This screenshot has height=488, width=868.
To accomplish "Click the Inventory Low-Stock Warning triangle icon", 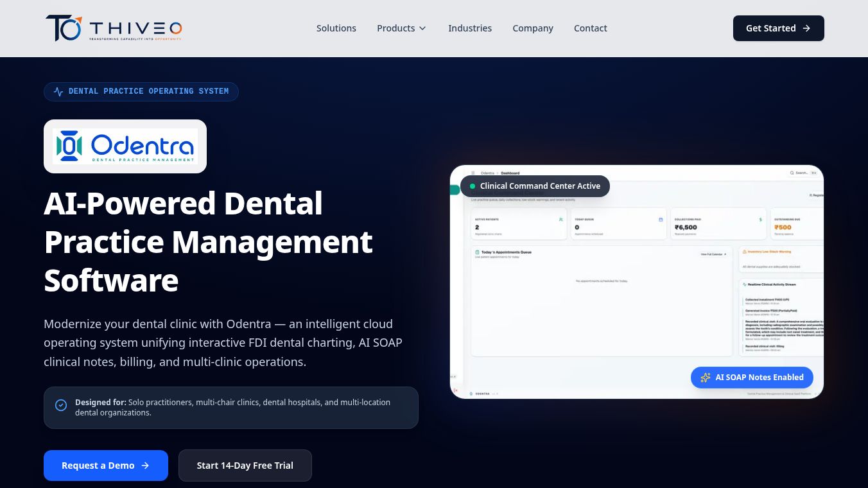I will pyautogui.click(x=745, y=252).
